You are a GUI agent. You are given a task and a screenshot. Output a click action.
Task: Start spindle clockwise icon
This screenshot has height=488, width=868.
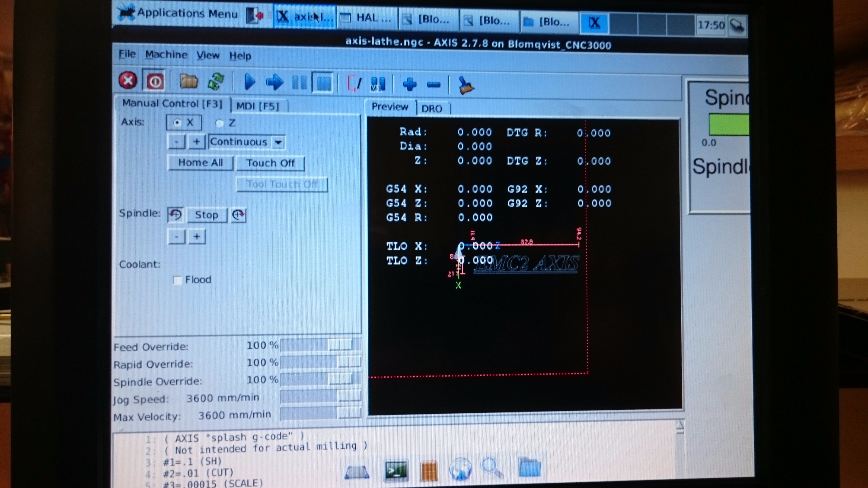tap(238, 215)
